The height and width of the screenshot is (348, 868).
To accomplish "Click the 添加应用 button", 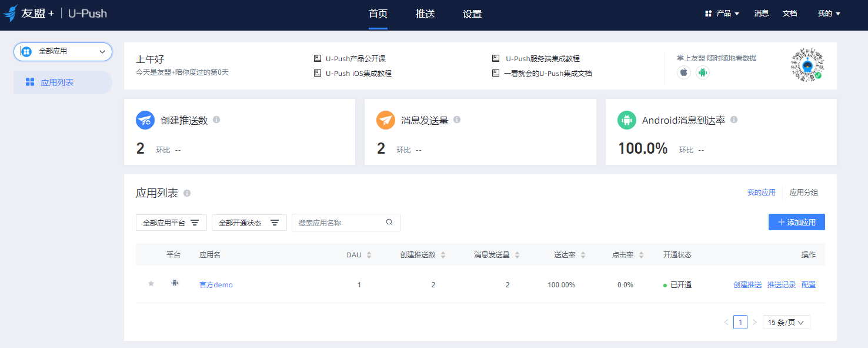I will (797, 222).
